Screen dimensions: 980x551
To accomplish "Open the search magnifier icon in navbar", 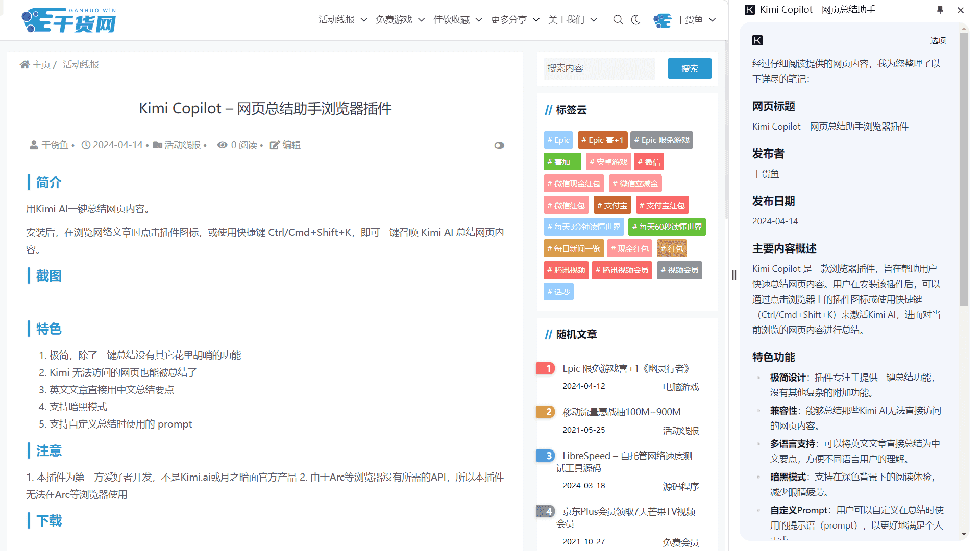I will [618, 20].
